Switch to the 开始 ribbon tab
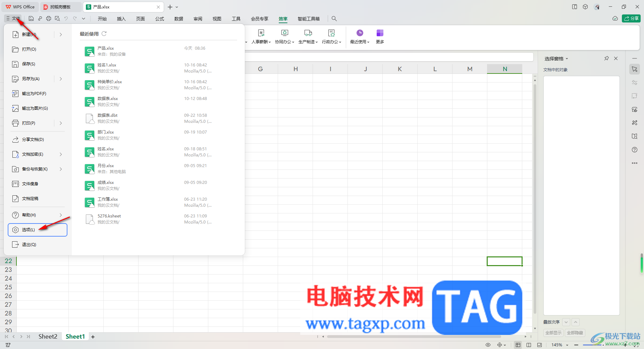Image resolution: width=644 pixels, height=349 pixels. point(102,19)
